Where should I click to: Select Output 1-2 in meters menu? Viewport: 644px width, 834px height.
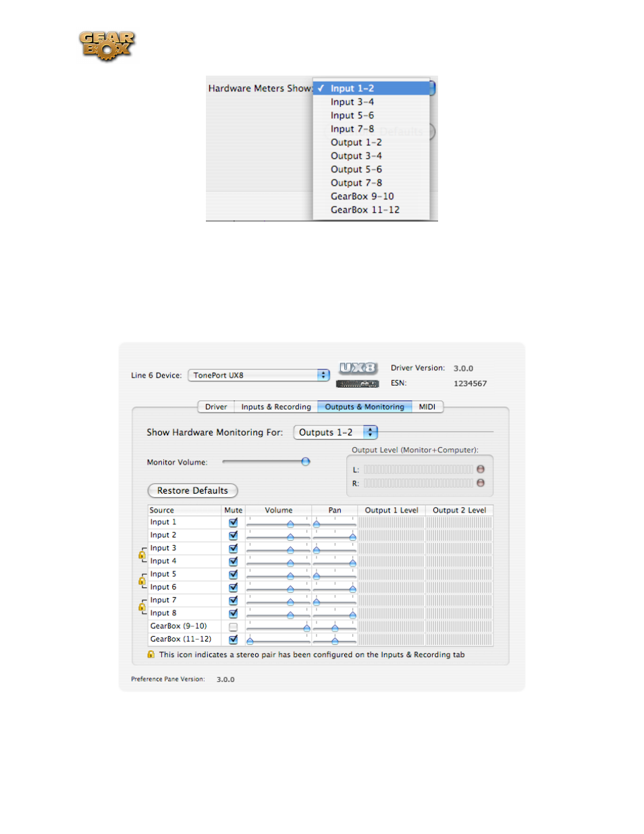click(x=371, y=142)
